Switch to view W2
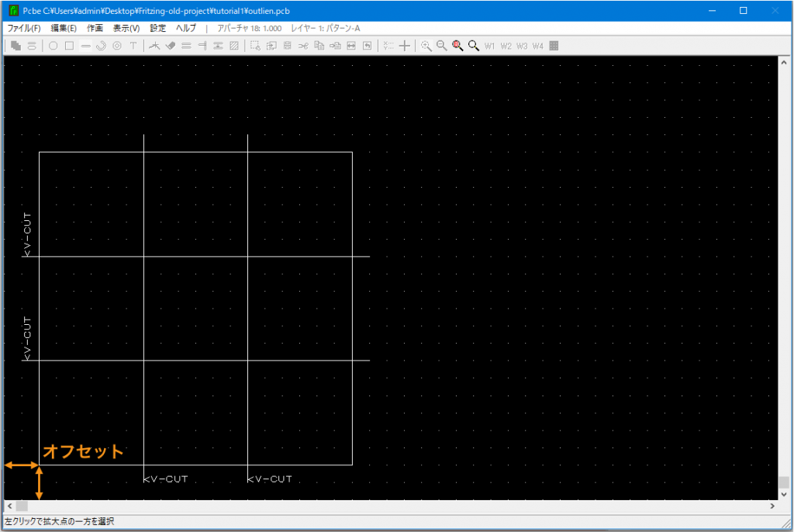Screen dimensions: 794x532 click(x=506, y=46)
